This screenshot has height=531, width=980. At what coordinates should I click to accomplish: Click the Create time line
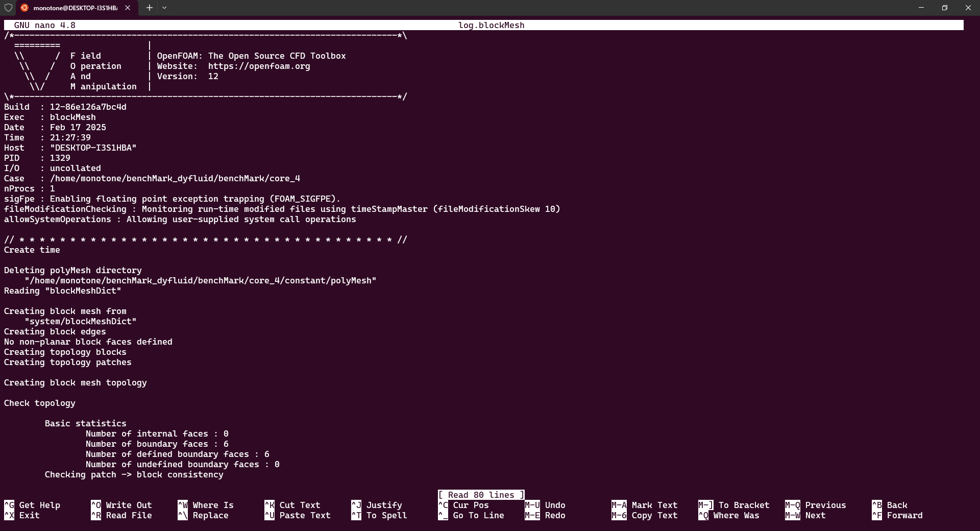[x=32, y=250]
